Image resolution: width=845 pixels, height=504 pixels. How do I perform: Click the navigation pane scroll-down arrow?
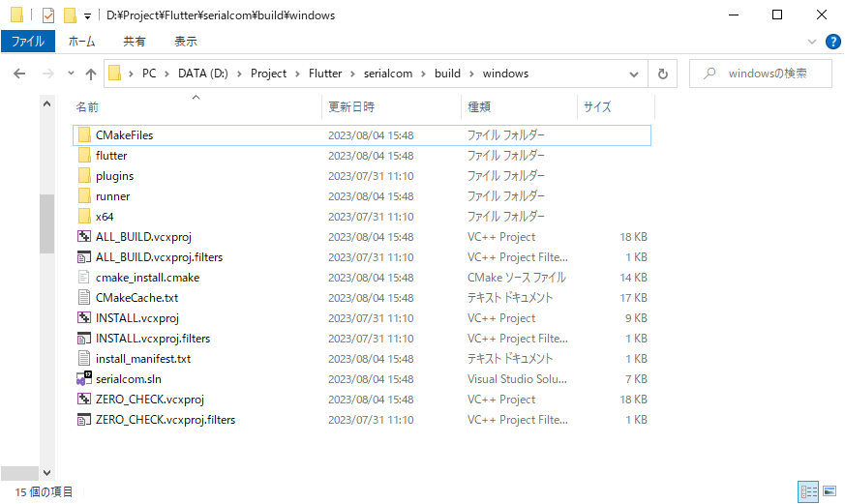(x=46, y=473)
